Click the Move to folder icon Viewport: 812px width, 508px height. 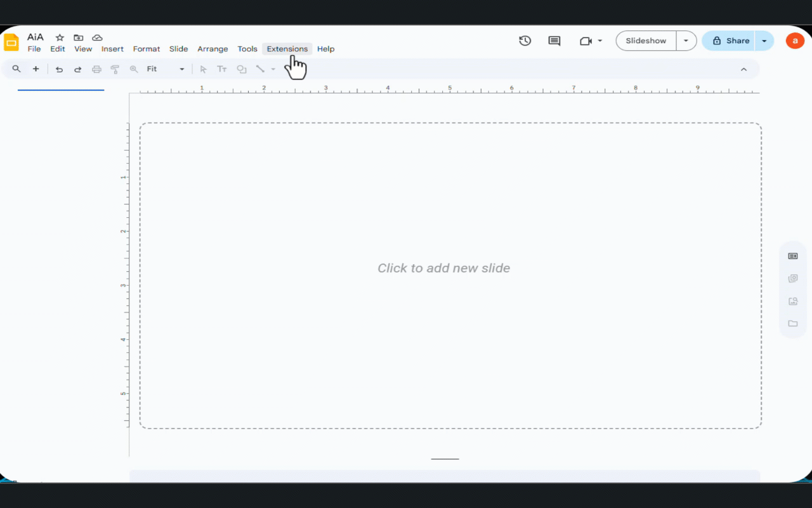79,37
